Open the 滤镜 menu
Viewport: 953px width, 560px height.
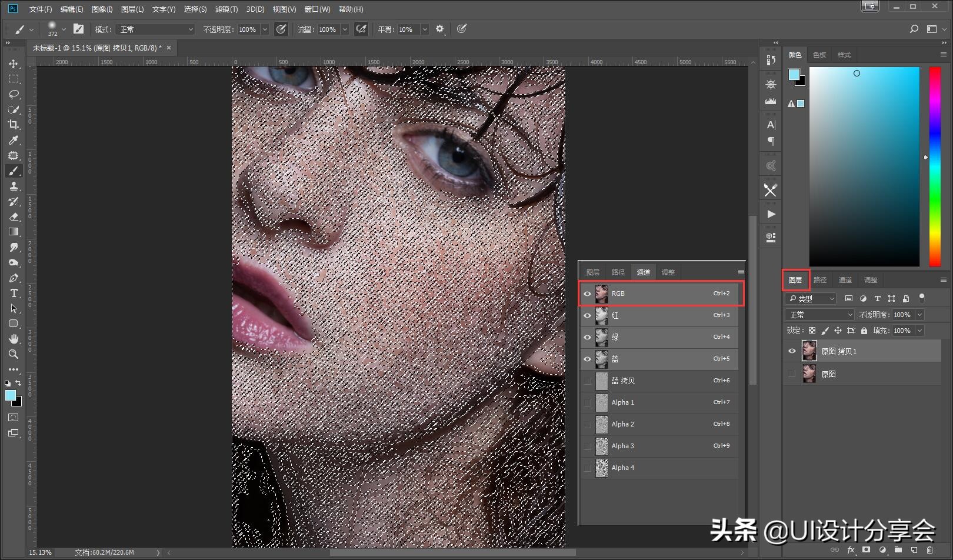pyautogui.click(x=227, y=9)
